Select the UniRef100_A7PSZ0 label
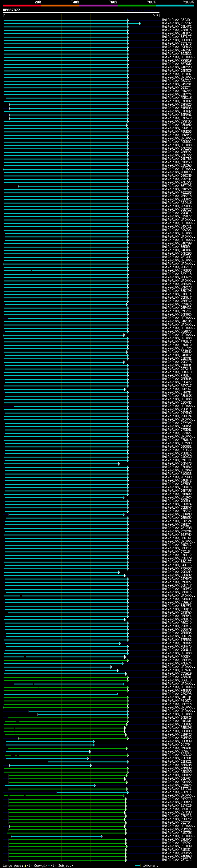 pos(177,118)
